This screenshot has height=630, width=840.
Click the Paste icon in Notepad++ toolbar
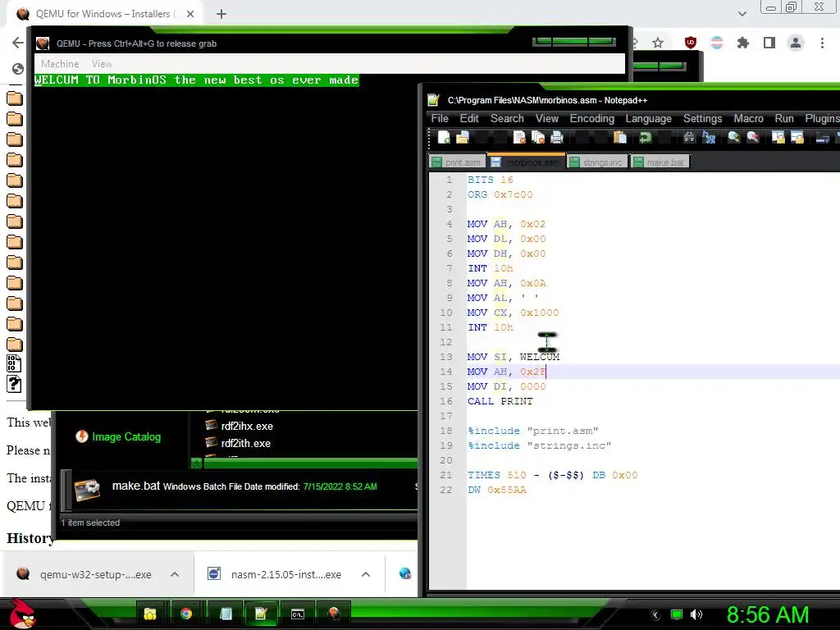pos(620,138)
